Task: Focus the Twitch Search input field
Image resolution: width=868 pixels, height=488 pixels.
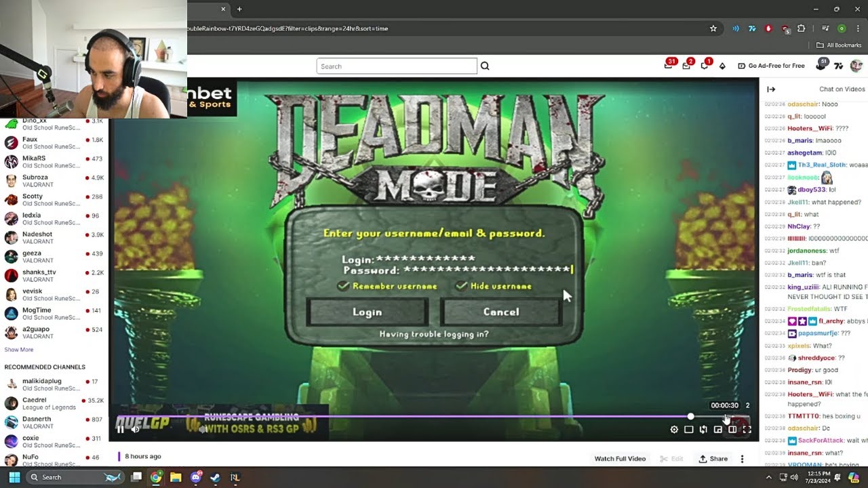Action: [x=397, y=66]
